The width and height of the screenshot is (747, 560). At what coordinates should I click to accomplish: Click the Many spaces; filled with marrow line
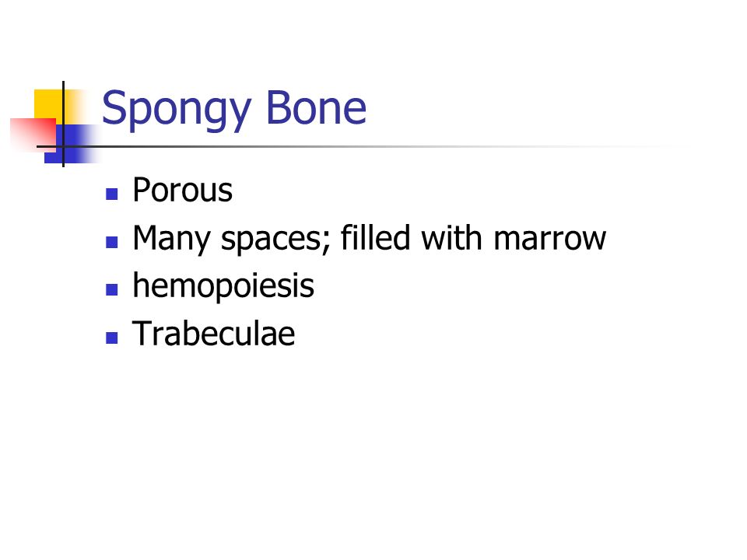[369, 238]
